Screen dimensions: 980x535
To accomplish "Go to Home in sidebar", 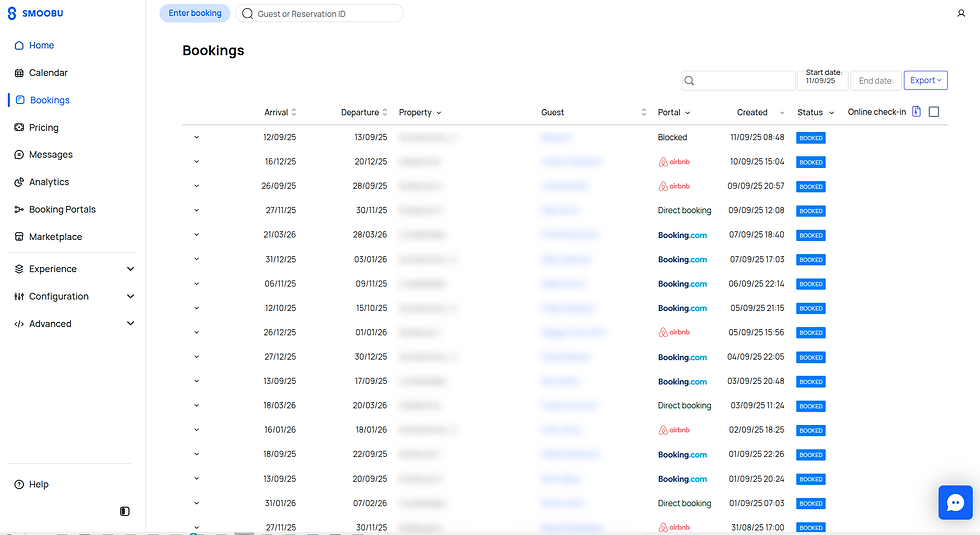I will 41,46.
